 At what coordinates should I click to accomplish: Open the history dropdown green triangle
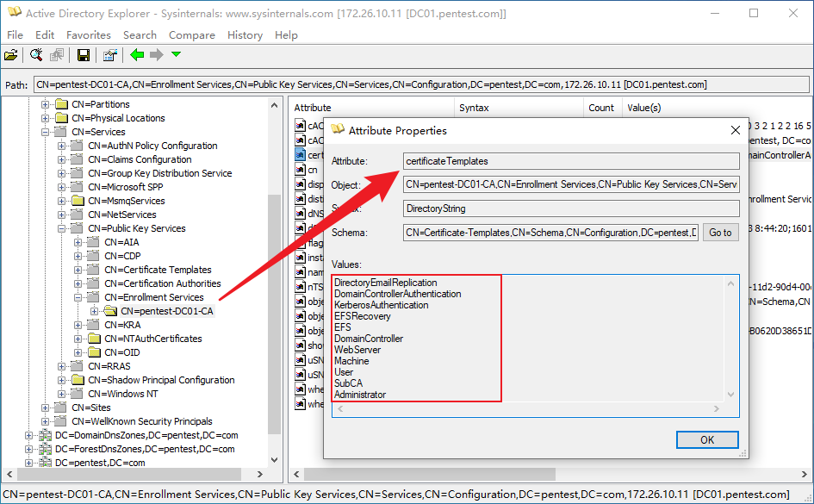point(176,54)
